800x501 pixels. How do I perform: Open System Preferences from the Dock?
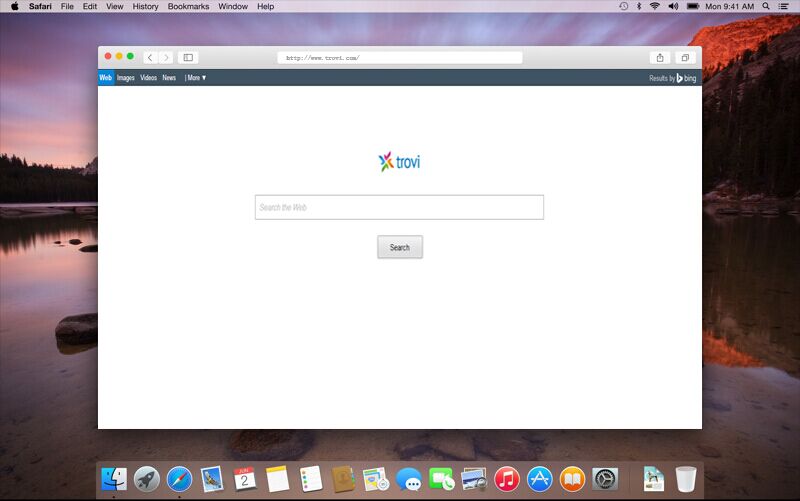pyautogui.click(x=605, y=479)
